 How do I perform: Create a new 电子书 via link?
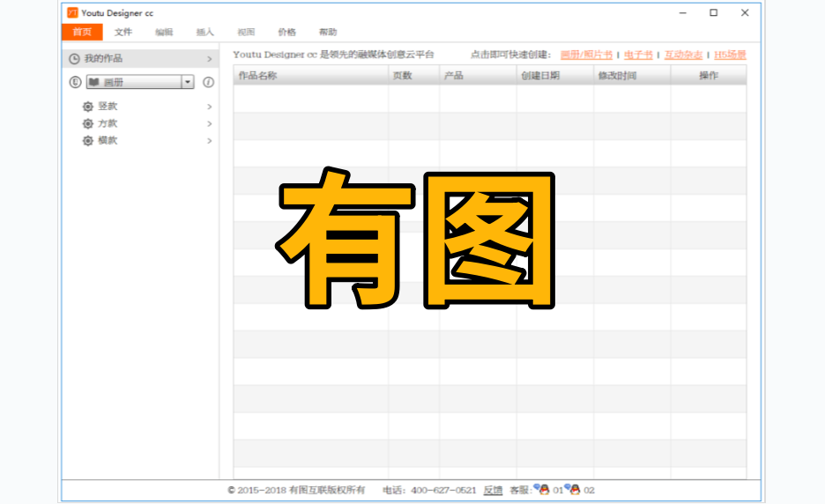[638, 55]
